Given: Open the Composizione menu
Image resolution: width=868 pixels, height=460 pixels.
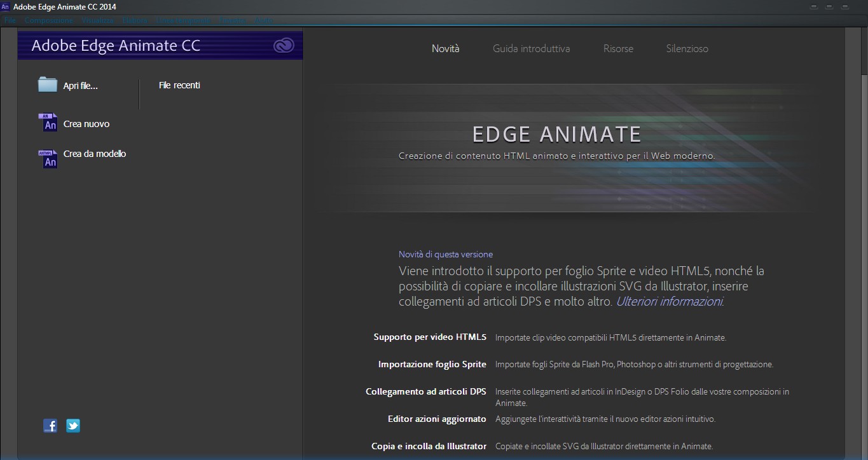Looking at the screenshot, I should (x=49, y=20).
